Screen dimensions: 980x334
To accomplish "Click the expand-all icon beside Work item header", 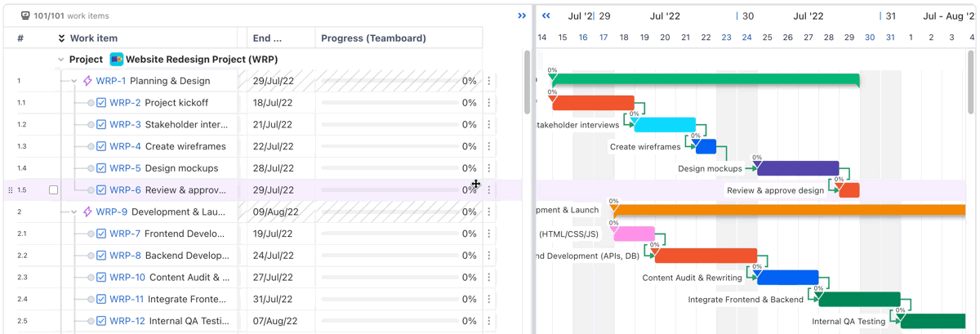I will click(x=61, y=38).
